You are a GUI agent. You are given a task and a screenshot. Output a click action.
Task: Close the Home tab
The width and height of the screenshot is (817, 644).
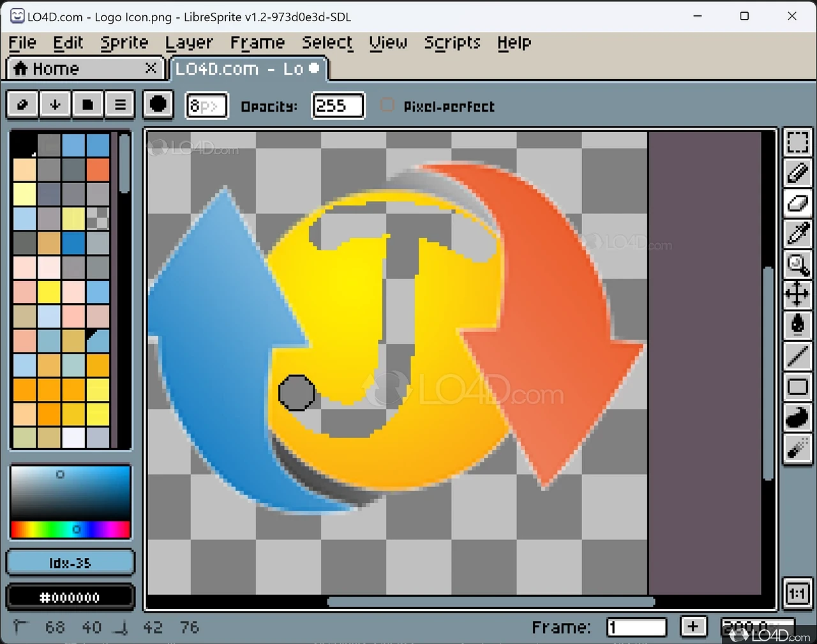coord(151,68)
